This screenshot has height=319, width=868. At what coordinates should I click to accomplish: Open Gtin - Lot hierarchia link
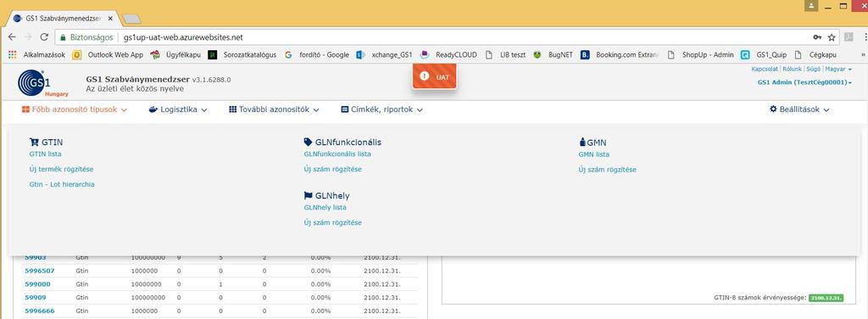(x=62, y=184)
